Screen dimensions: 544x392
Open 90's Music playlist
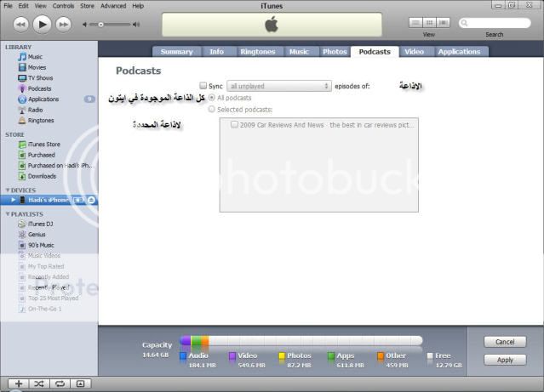click(x=41, y=245)
